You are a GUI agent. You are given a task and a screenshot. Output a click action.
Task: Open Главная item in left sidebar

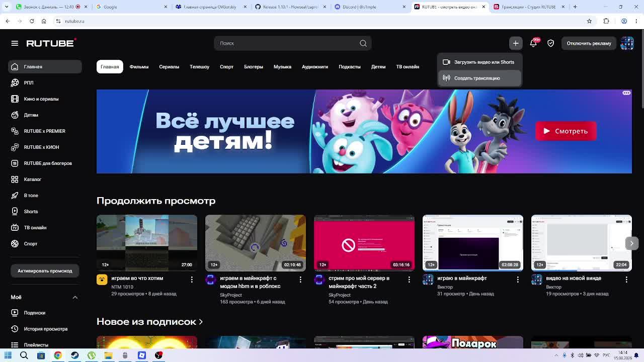point(45,67)
